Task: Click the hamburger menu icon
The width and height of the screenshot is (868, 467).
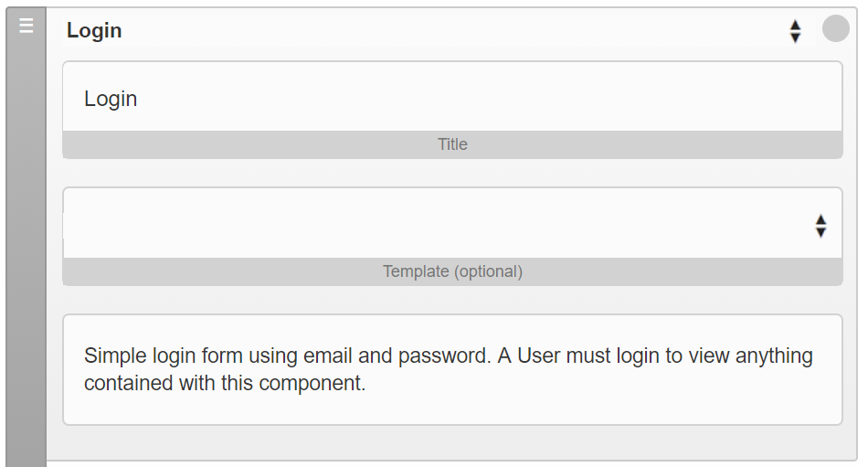Action: tap(26, 27)
